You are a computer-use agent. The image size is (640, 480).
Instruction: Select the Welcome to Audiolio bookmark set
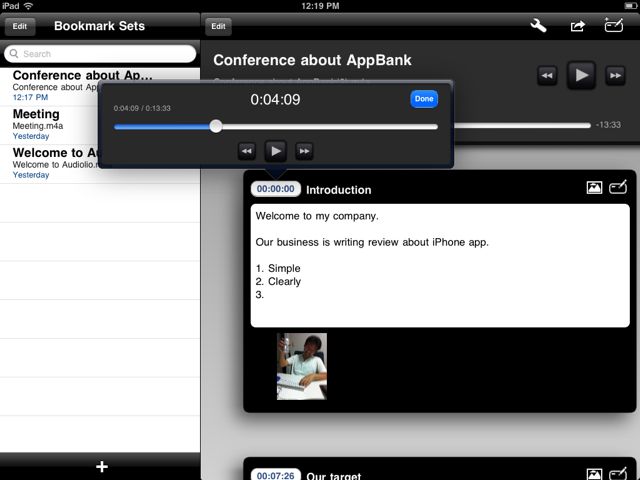point(100,164)
